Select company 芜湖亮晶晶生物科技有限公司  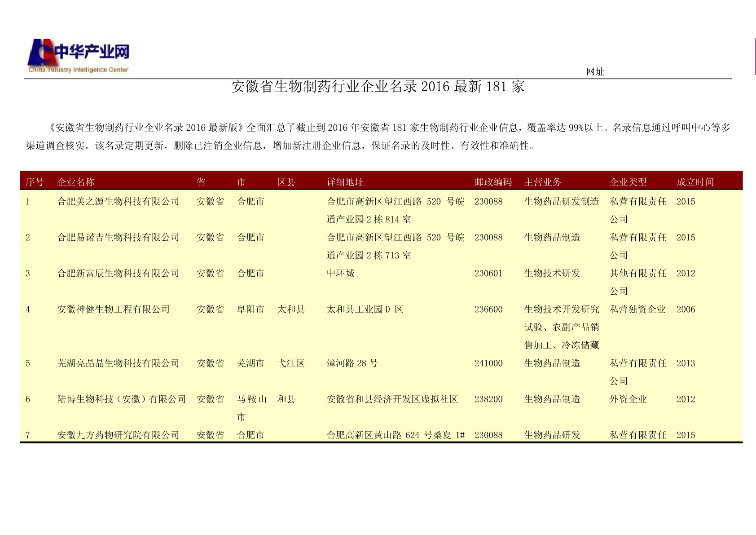tap(119, 363)
